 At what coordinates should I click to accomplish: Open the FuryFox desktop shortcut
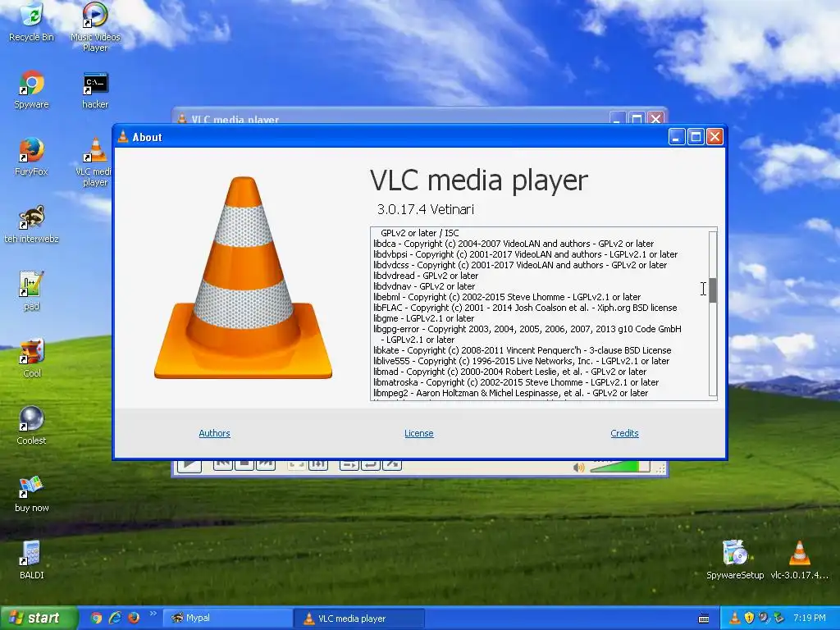click(31, 157)
